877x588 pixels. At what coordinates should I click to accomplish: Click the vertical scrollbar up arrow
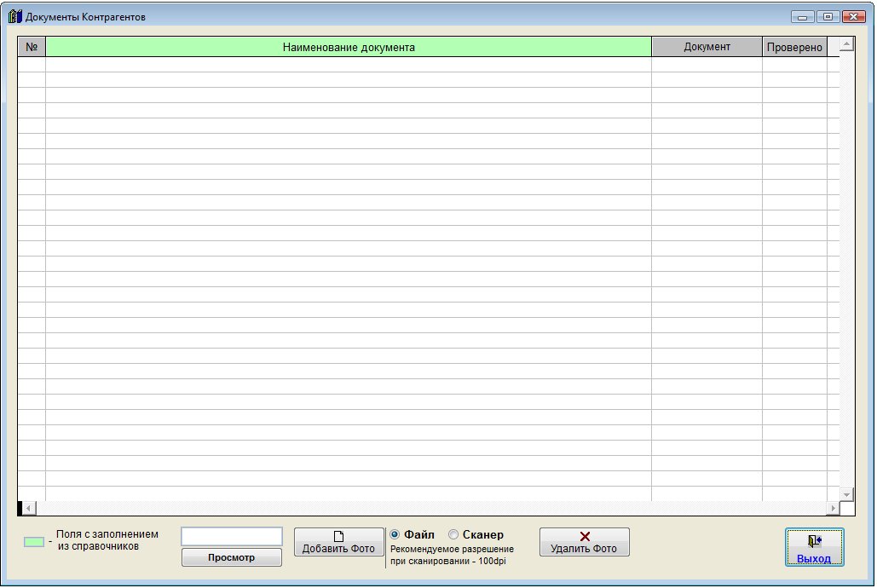[847, 44]
